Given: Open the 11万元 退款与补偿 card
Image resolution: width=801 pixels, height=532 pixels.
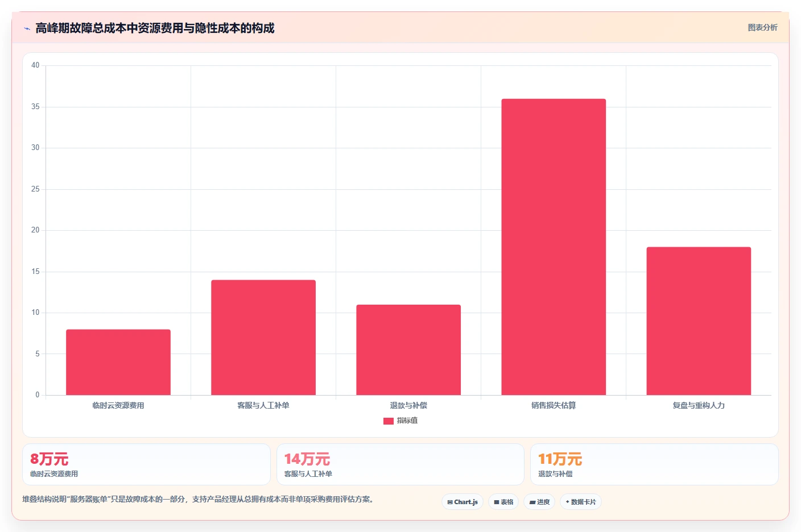Looking at the screenshot, I should point(654,464).
